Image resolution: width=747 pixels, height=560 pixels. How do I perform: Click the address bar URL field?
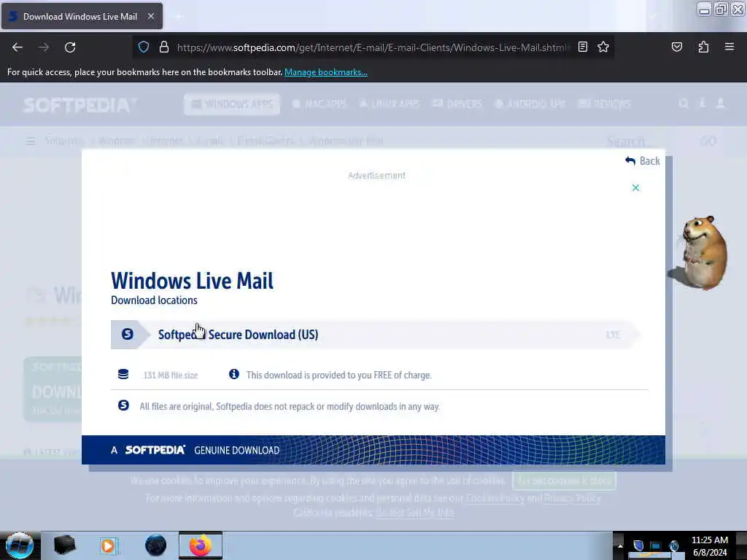coord(373,47)
